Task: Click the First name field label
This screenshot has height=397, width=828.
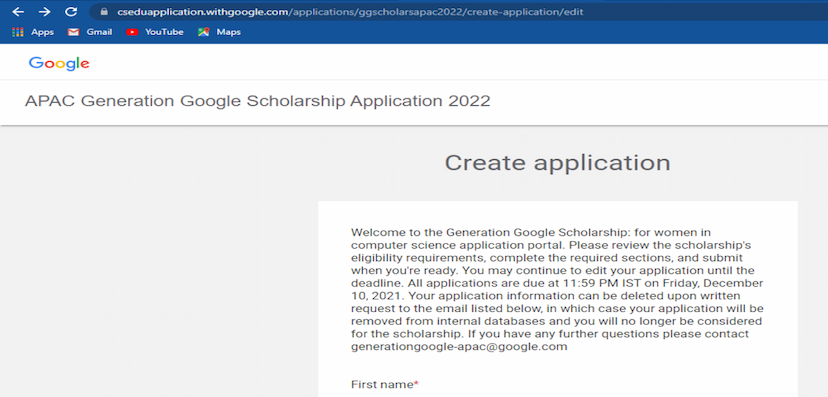Action: click(384, 385)
